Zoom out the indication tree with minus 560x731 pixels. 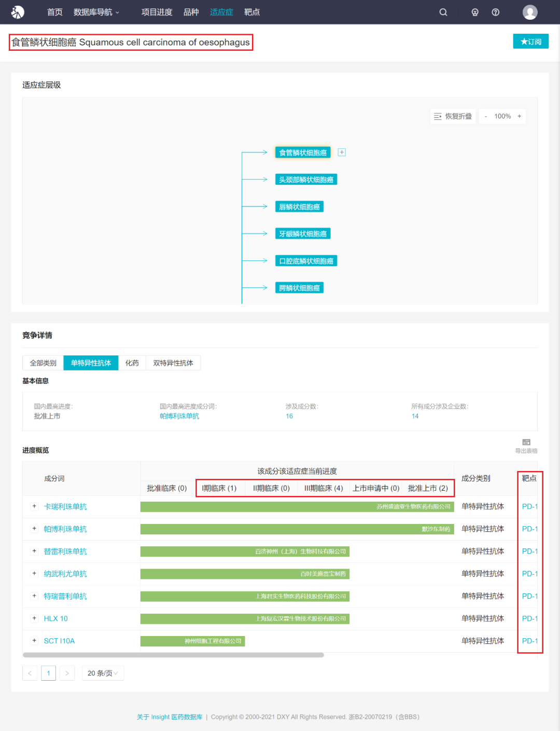point(486,116)
